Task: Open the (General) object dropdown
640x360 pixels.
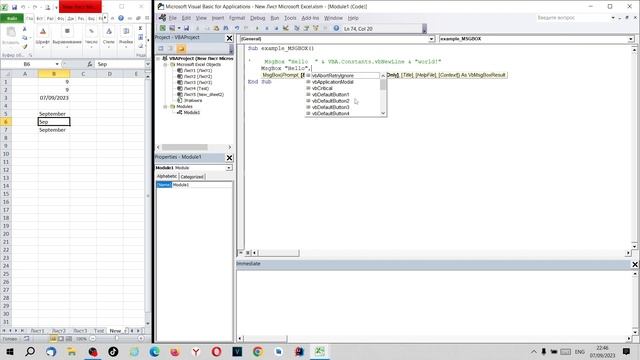Action: [431, 39]
